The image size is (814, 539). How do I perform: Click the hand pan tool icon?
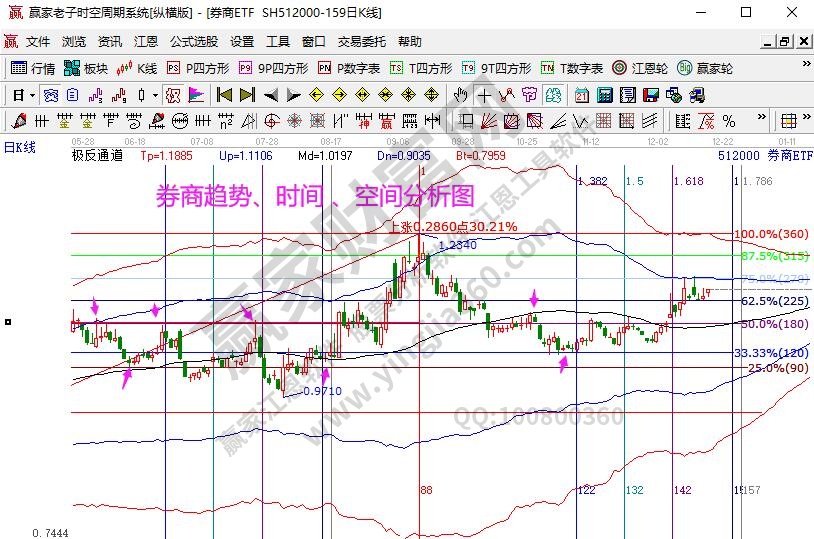(x=460, y=96)
